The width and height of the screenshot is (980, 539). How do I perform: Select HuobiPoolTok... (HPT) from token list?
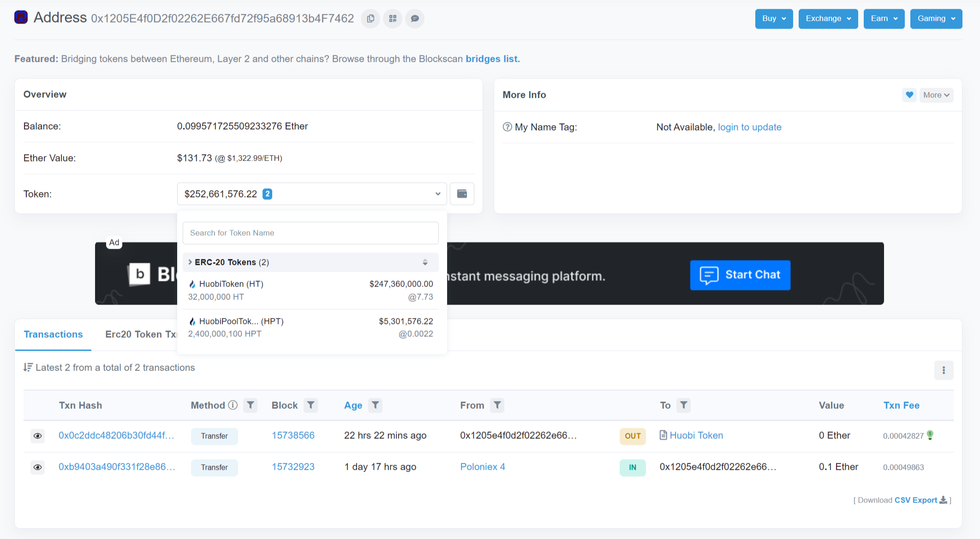click(311, 327)
